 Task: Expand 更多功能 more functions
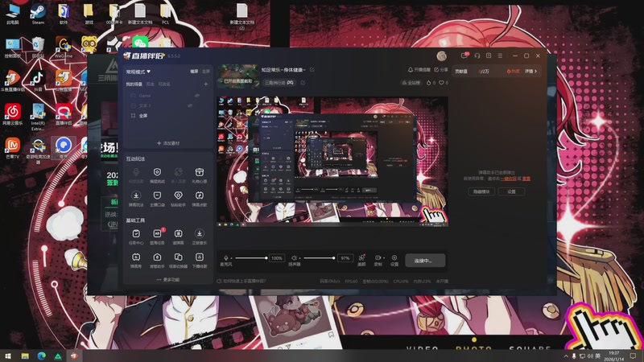click(168, 279)
